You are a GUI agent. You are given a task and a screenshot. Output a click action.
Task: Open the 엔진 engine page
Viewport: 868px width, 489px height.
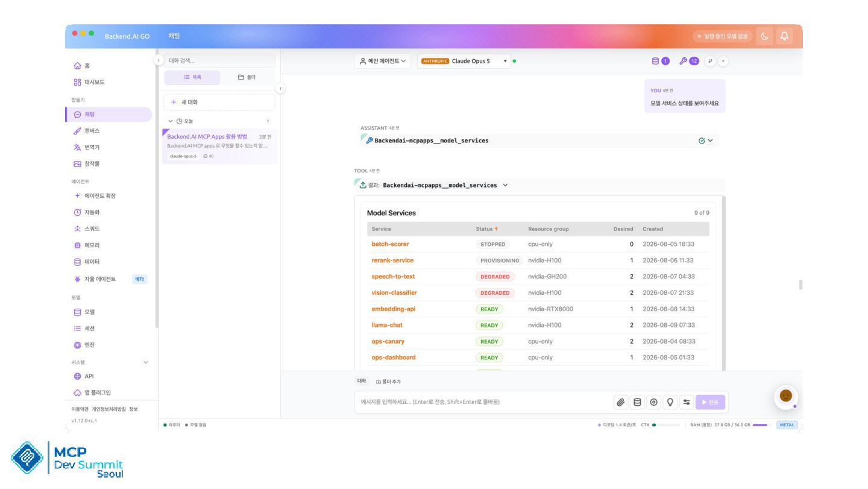[108, 345]
